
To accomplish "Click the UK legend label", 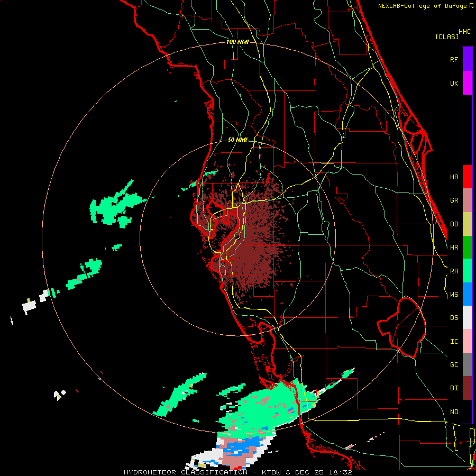I will (454, 83).
